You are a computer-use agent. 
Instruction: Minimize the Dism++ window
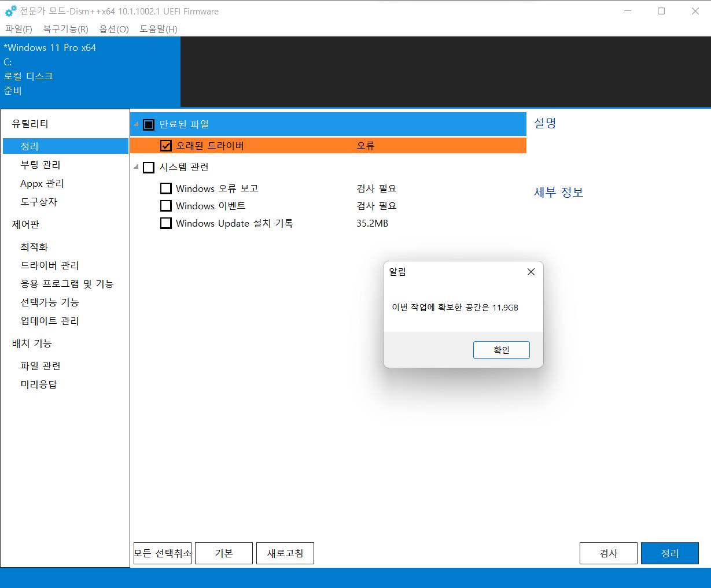[x=627, y=11]
